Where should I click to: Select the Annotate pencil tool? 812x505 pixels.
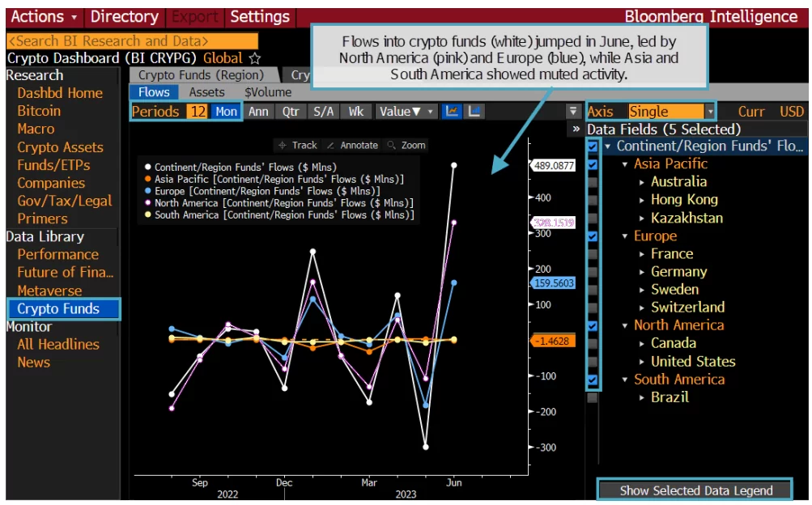(x=352, y=145)
